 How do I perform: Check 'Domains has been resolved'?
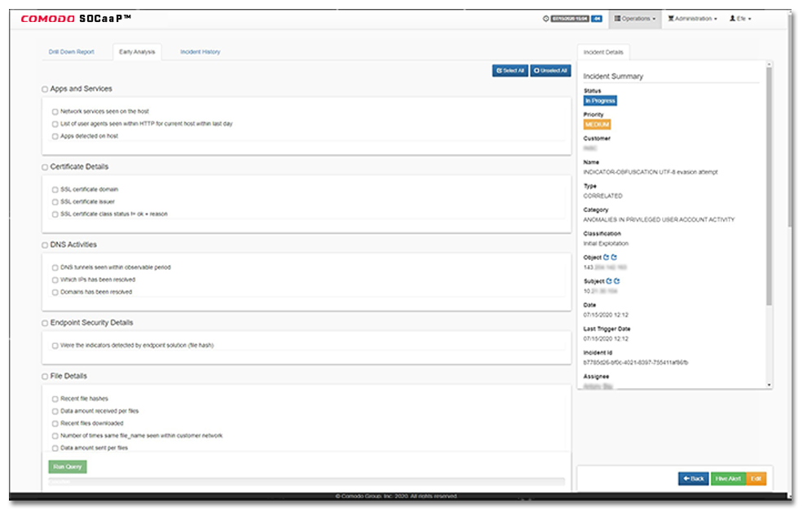tap(55, 293)
